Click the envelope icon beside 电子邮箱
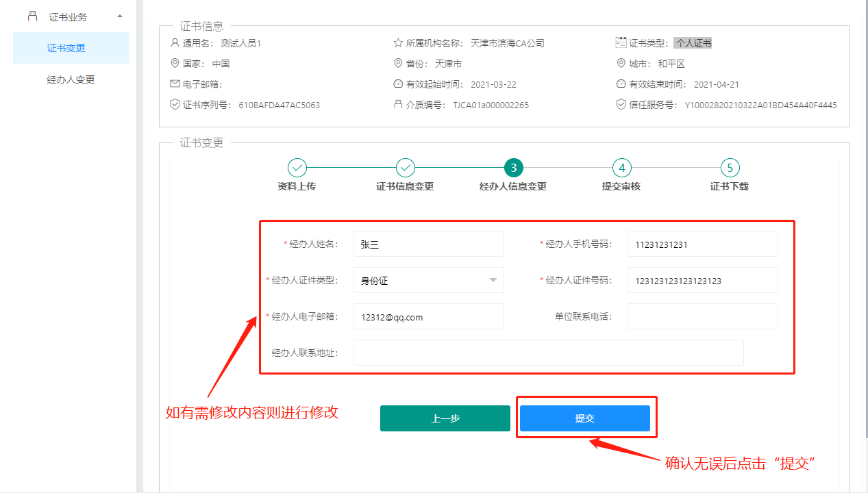This screenshot has height=493, width=868. (x=174, y=84)
